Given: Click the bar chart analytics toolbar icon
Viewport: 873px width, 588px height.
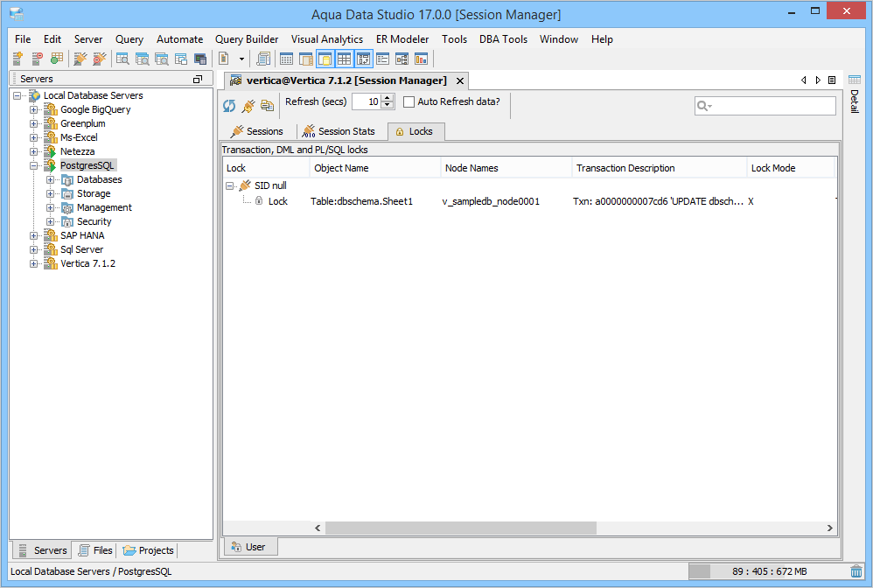Looking at the screenshot, I should [x=422, y=59].
